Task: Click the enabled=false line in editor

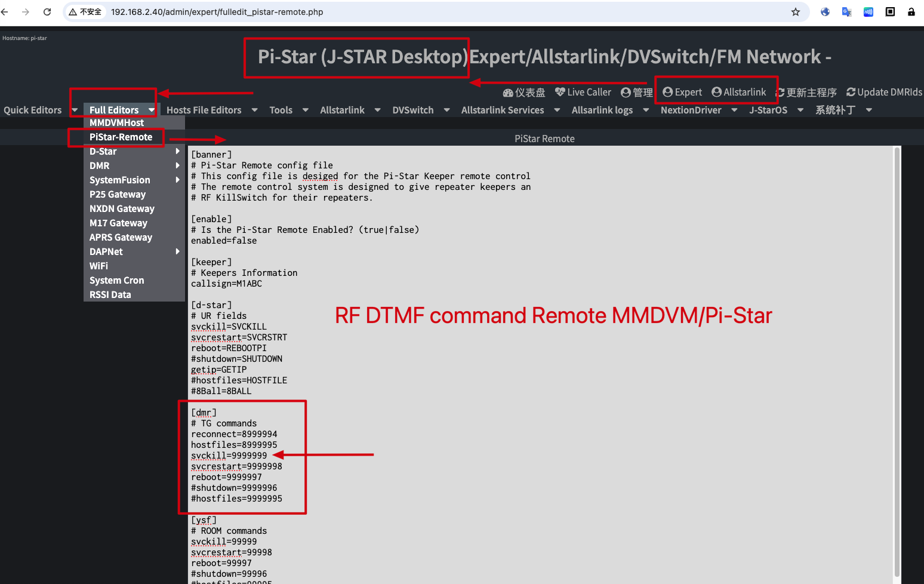Action: click(224, 241)
